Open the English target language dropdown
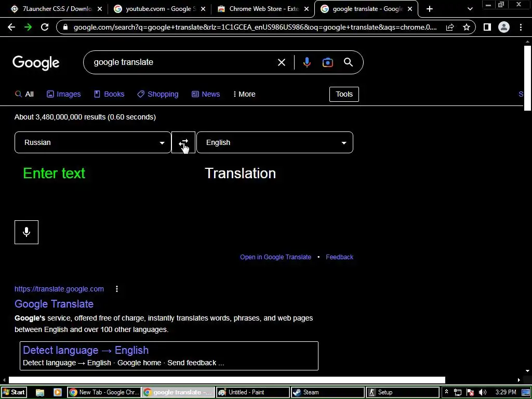Viewport: 532px width, 399px height. click(x=275, y=142)
